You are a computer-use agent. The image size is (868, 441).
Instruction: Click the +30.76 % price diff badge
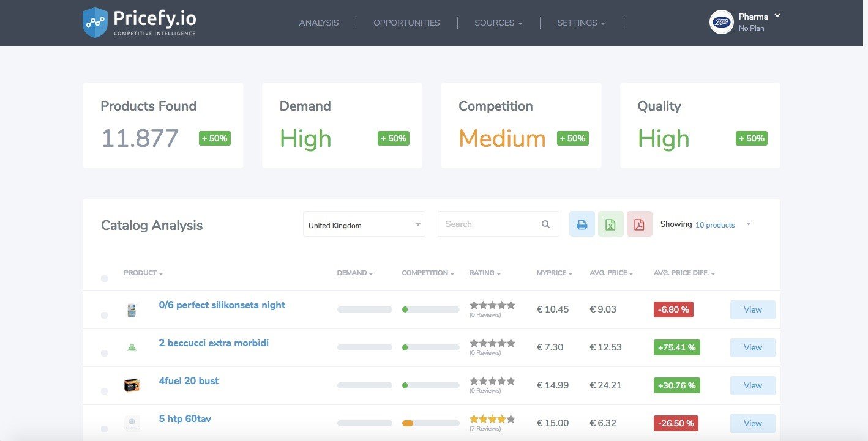pyautogui.click(x=676, y=385)
